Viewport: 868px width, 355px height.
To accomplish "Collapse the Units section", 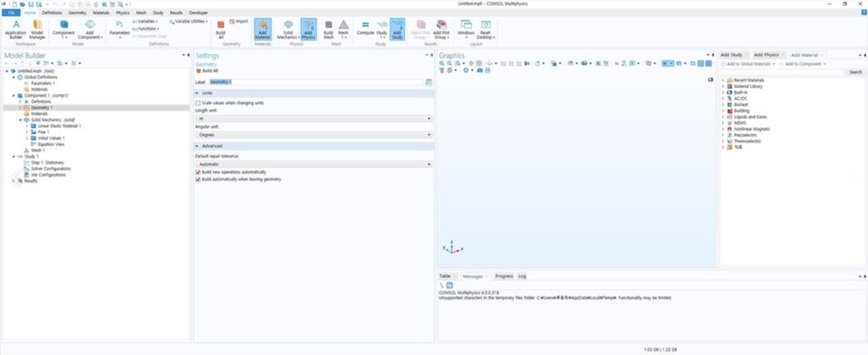I will click(x=197, y=93).
